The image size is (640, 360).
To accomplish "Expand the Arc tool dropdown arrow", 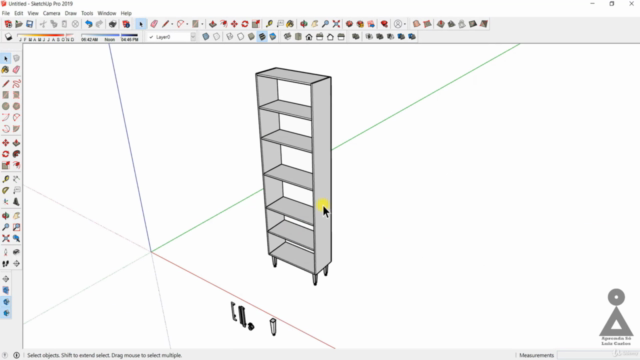I will (187, 24).
